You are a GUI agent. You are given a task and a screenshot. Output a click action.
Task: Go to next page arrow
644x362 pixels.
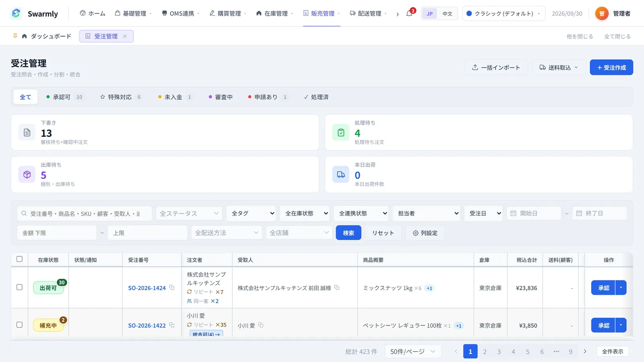pyautogui.click(x=585, y=352)
